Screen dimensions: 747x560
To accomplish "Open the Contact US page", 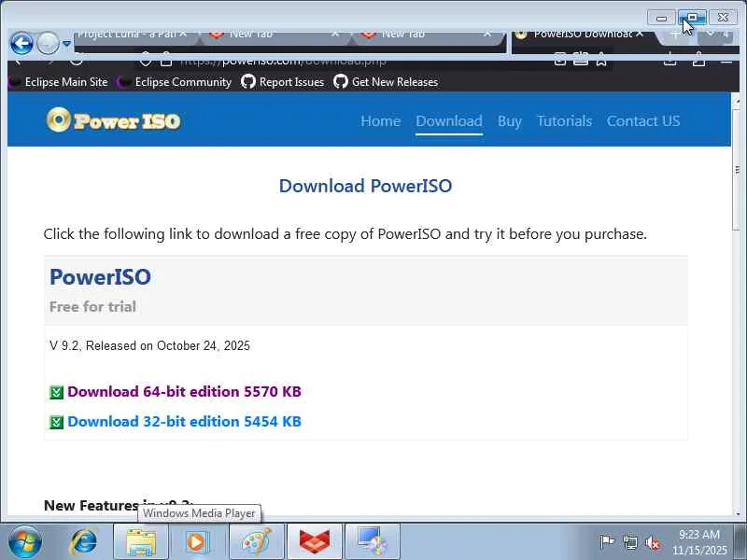I will (x=643, y=121).
